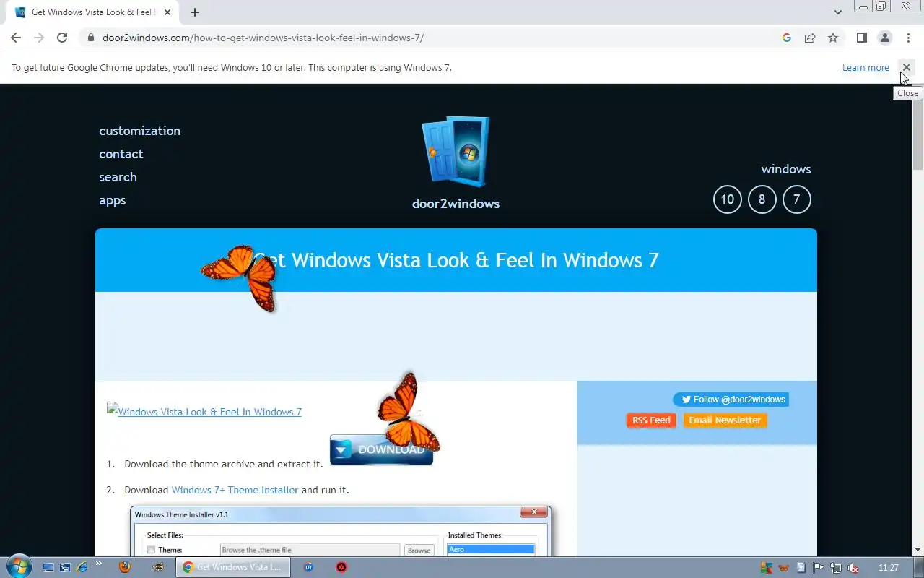Follow @door2windows on Twitter
The width and height of the screenshot is (924, 578).
click(x=731, y=400)
